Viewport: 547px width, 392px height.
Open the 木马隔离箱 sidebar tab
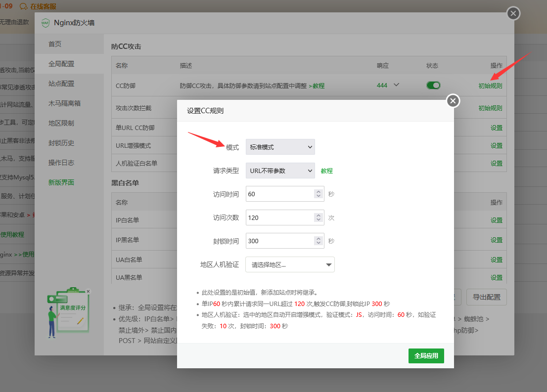pos(69,103)
